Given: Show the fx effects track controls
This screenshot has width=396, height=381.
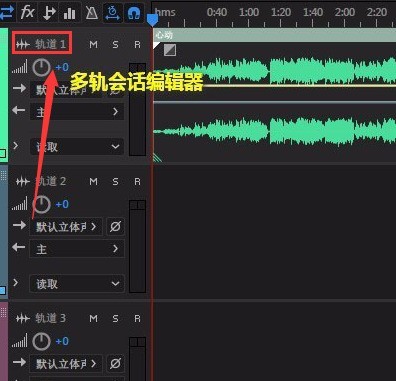Looking at the screenshot, I should pyautogui.click(x=27, y=12).
